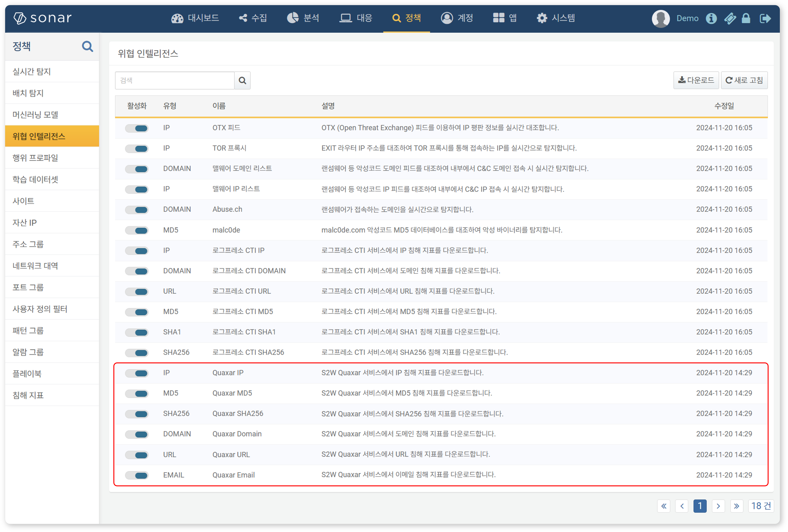
Task: Toggle the malc0de activation switch
Action: click(137, 230)
